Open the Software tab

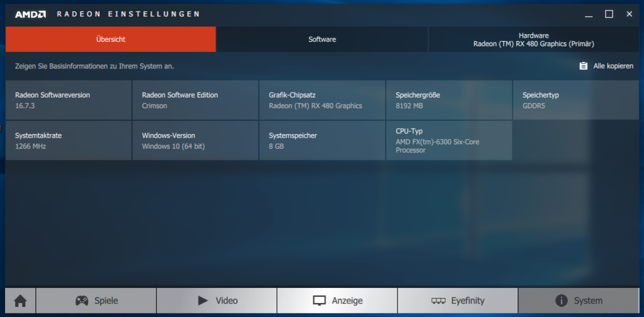tap(322, 39)
